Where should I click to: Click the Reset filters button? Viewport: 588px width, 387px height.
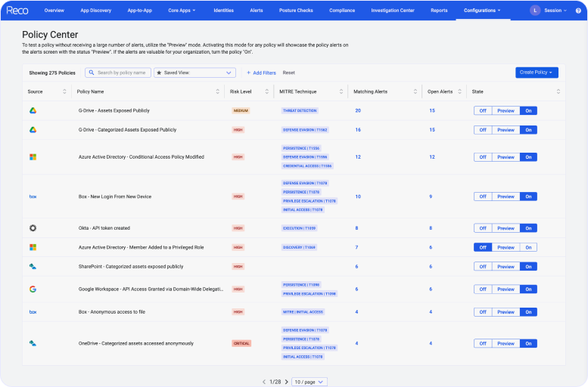(x=289, y=73)
